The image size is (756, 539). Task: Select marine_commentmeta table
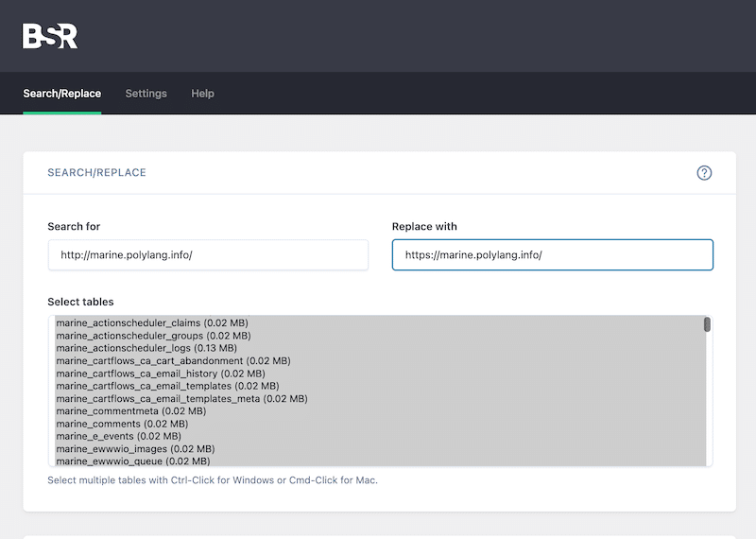point(381,411)
